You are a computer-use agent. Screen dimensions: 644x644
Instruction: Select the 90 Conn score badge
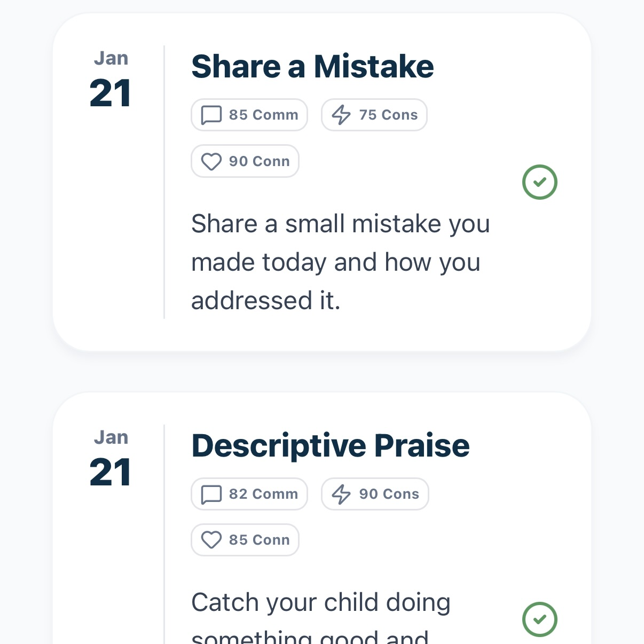click(x=245, y=161)
